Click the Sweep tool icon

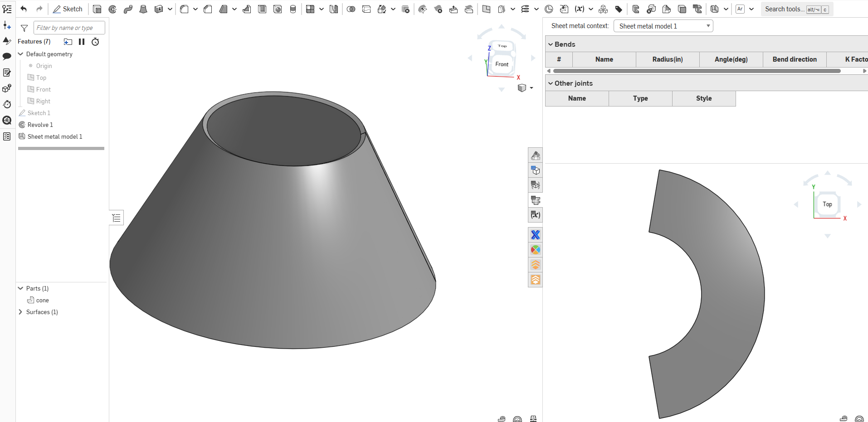pos(128,9)
